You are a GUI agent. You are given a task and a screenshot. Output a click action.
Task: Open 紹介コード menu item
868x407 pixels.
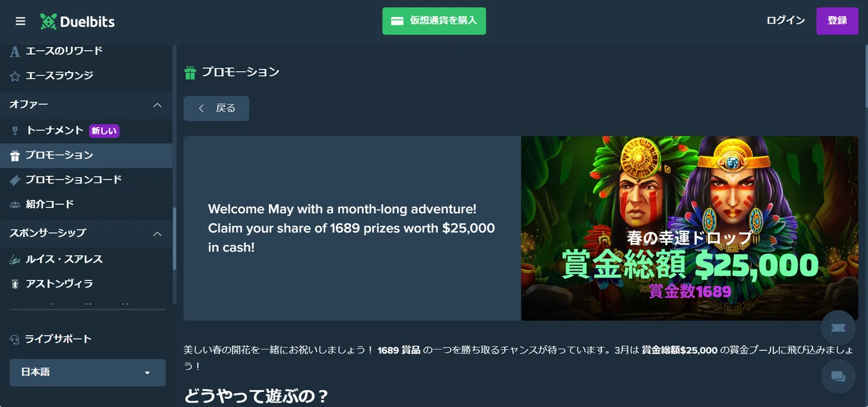[86, 204]
